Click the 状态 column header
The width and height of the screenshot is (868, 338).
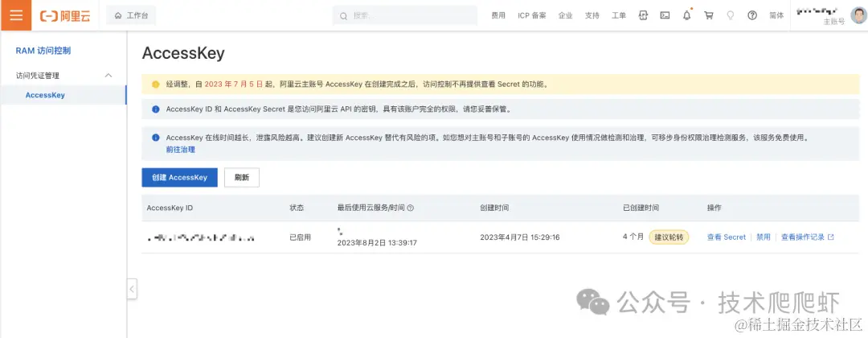point(297,208)
